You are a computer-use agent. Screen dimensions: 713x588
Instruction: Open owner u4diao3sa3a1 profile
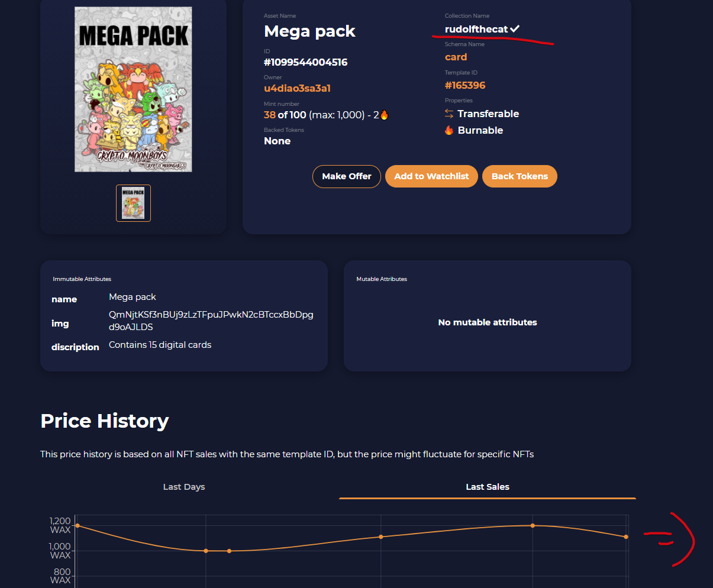297,88
